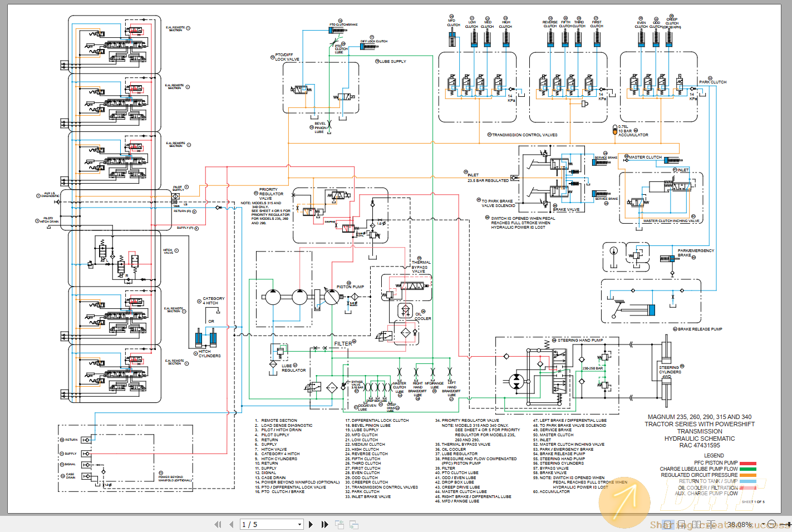The height and width of the screenshot is (532, 792).
Task: Toggle the book view layout
Action: [711, 524]
